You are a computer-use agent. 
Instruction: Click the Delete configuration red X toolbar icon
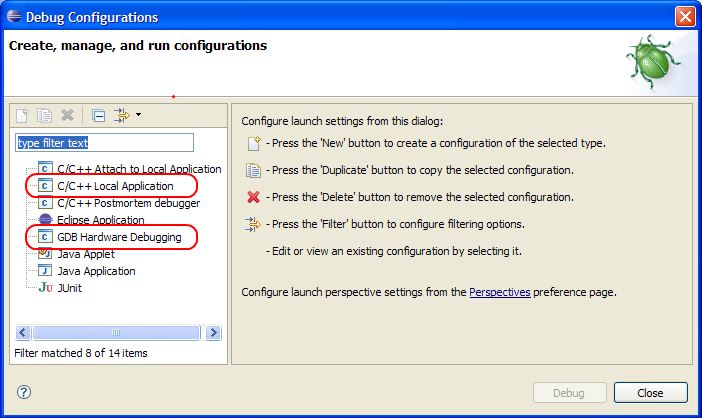(68, 115)
